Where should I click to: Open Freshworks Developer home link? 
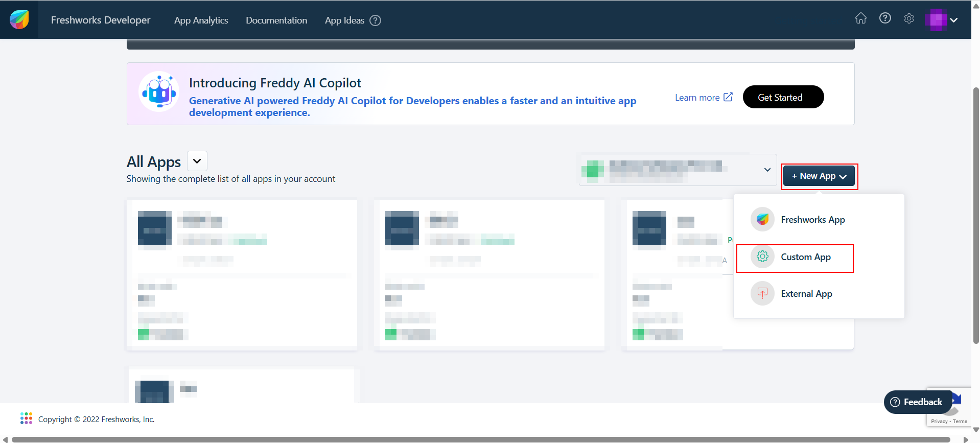(x=101, y=20)
